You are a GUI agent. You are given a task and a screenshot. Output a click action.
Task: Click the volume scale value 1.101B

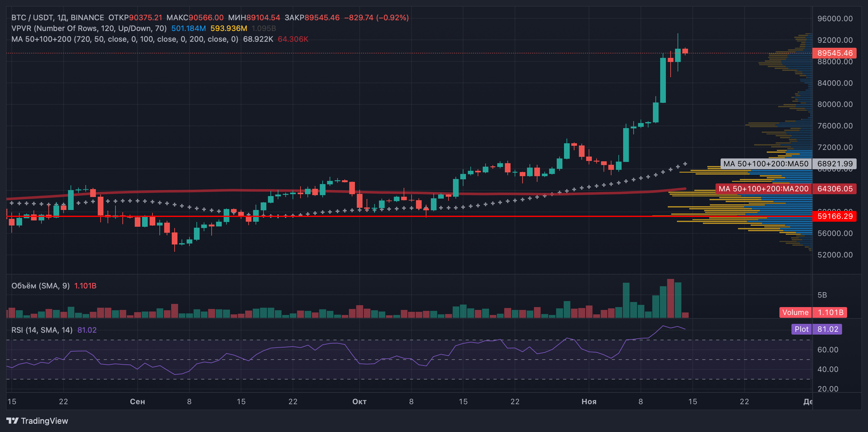point(830,312)
